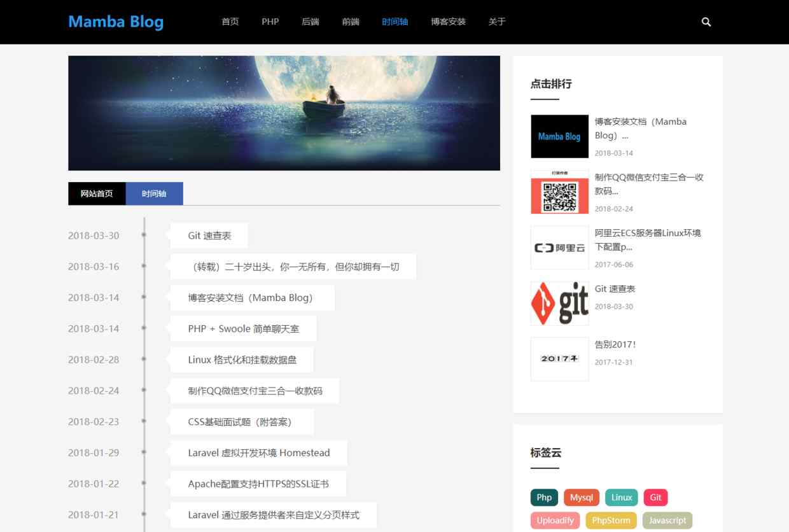Image resolution: width=789 pixels, height=532 pixels.
Task: Open Laravel 虚拟开发环境 Homestead post
Action: (x=258, y=453)
